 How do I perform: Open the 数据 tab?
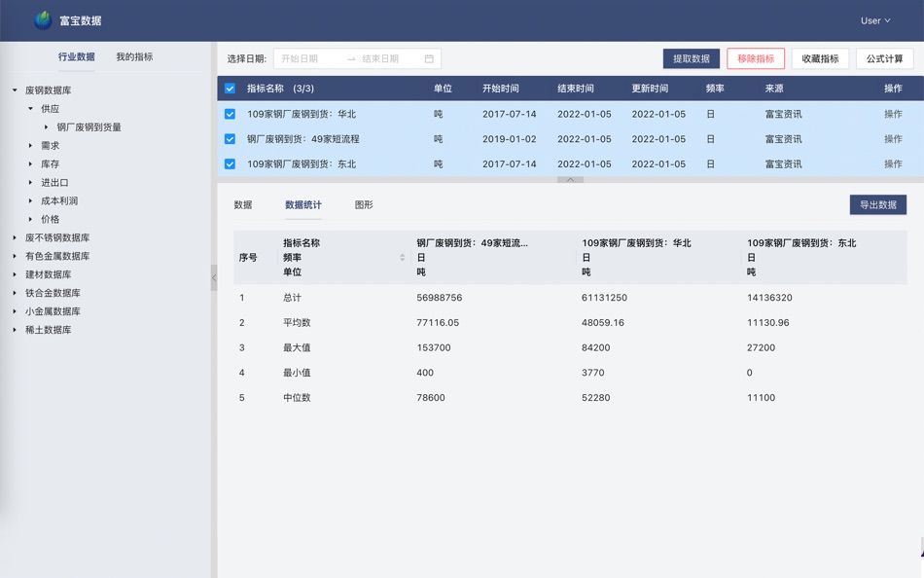click(x=243, y=204)
